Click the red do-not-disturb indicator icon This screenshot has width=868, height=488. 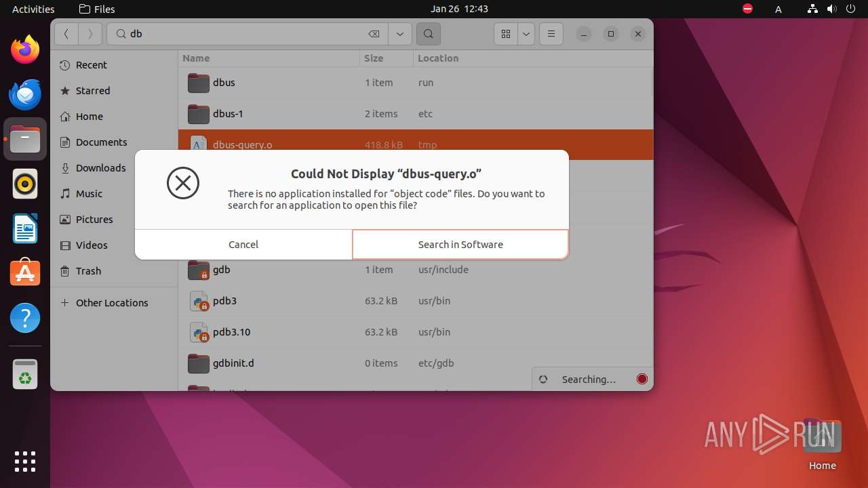[x=747, y=9]
